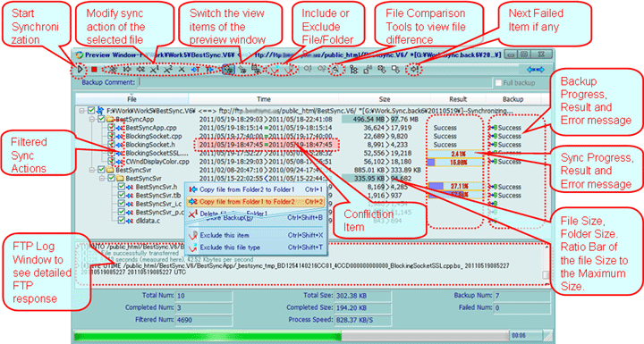Uncheck the BestSyncApp folder checkbox
The width and height of the screenshot is (644, 344).
(x=101, y=120)
